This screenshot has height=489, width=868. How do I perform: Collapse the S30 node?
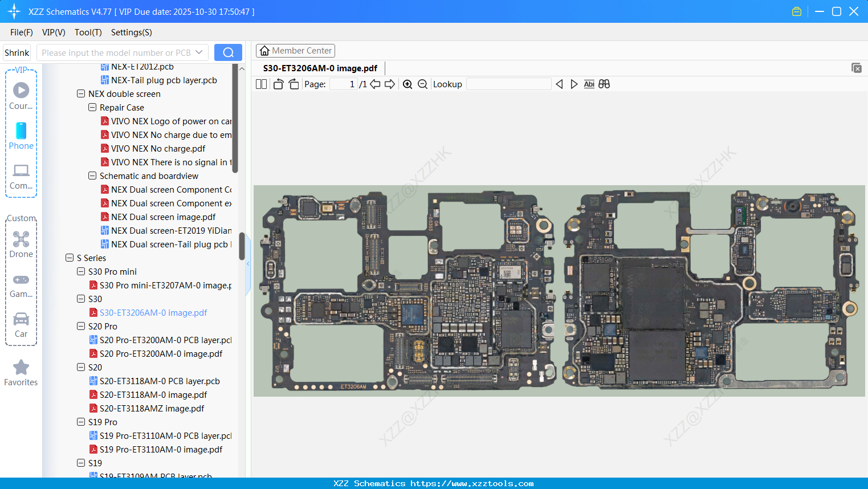pyautogui.click(x=81, y=299)
